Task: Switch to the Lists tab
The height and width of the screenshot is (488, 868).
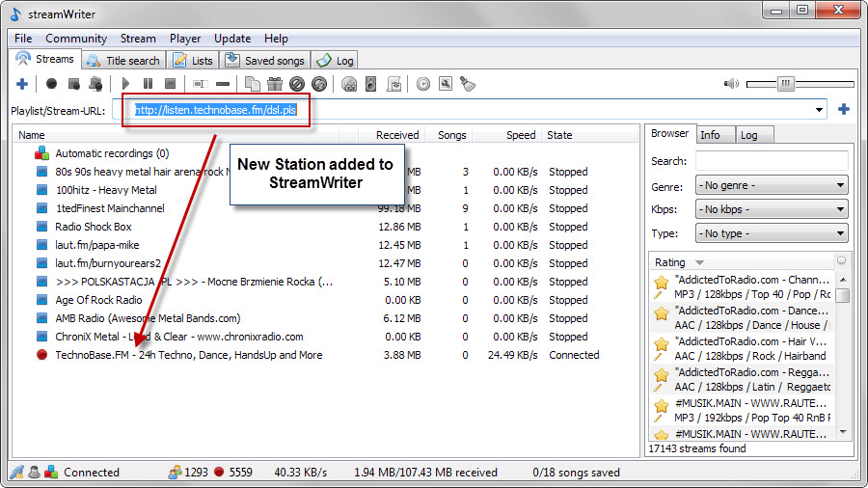Action: click(193, 61)
